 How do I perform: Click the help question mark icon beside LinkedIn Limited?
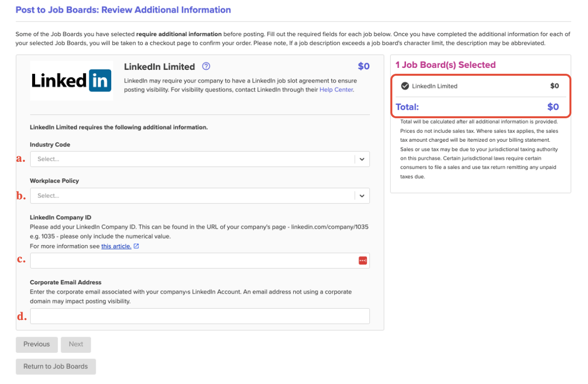(206, 66)
